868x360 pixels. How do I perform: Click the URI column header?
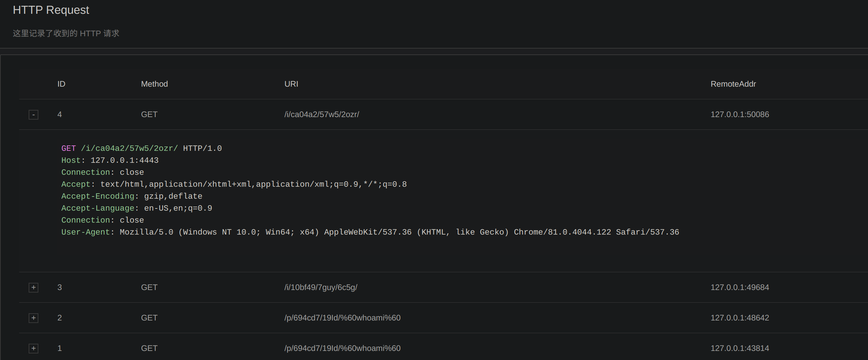[291, 84]
